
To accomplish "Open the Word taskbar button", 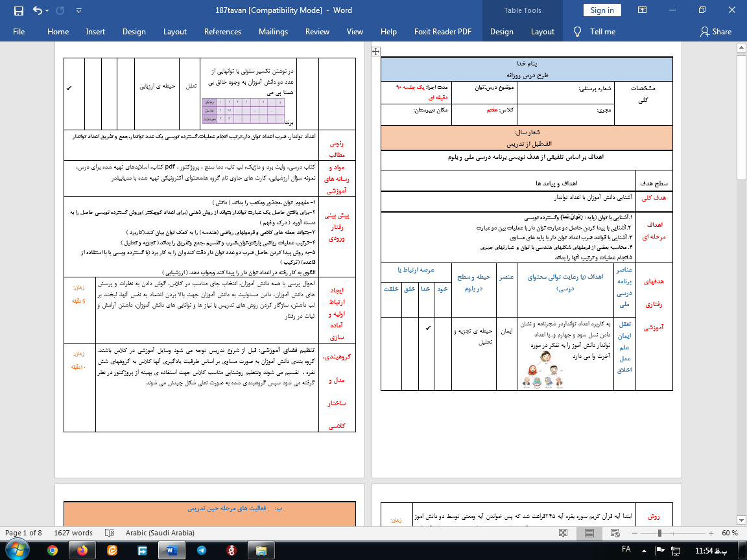I will pos(171,550).
